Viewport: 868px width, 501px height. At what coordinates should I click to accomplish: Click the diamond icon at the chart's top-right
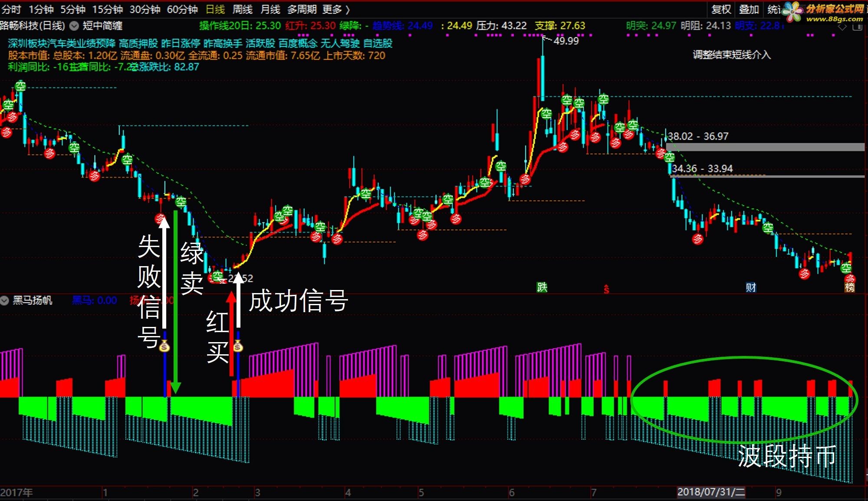(x=842, y=26)
